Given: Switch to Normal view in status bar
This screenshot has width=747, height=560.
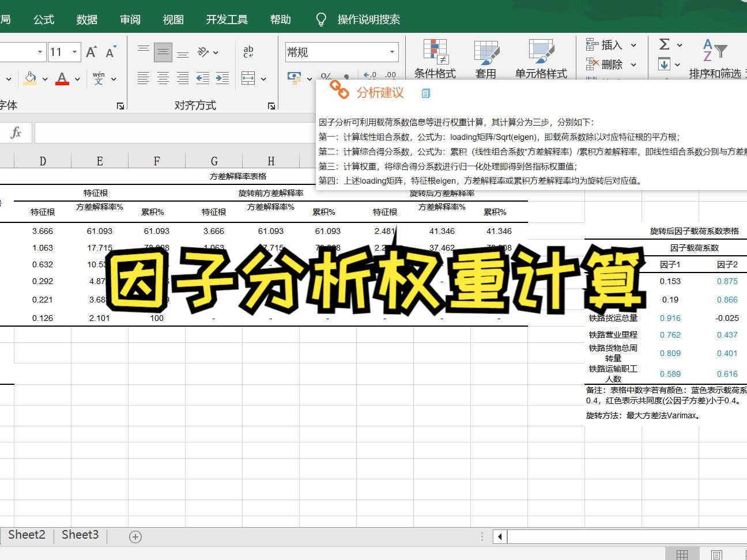Looking at the screenshot, I should pos(682,554).
